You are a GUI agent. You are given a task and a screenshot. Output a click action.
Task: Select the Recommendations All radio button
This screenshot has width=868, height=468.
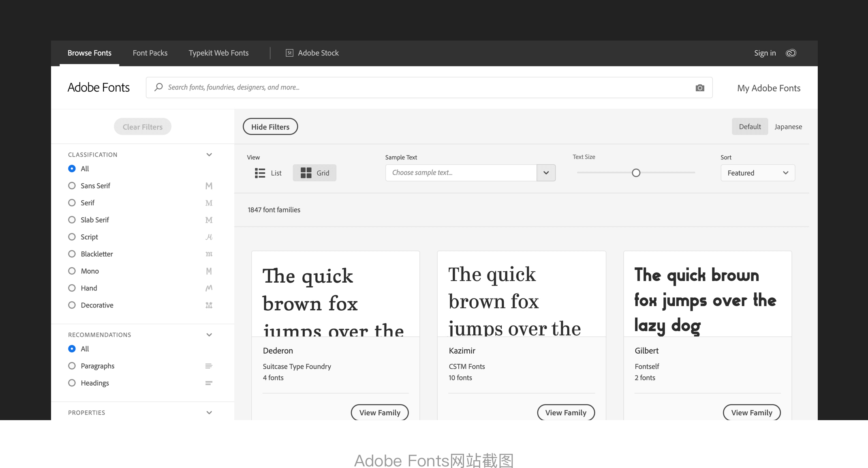[x=72, y=349]
